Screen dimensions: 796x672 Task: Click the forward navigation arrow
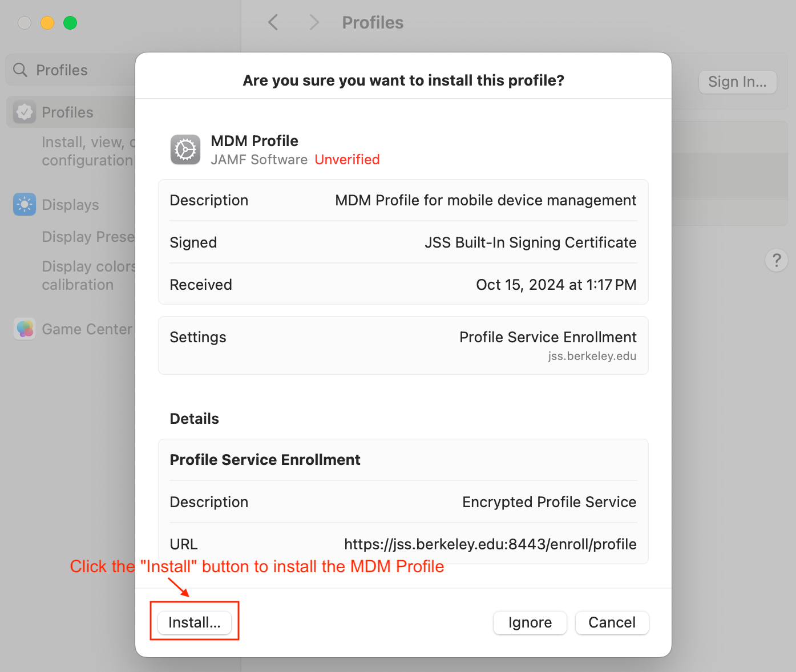coord(314,22)
